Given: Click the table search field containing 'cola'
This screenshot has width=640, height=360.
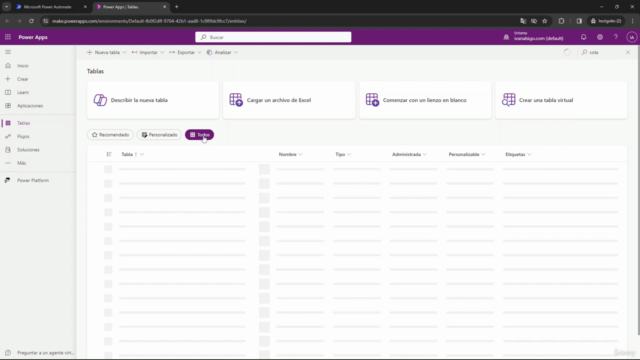Looking at the screenshot, I should pos(603,52).
